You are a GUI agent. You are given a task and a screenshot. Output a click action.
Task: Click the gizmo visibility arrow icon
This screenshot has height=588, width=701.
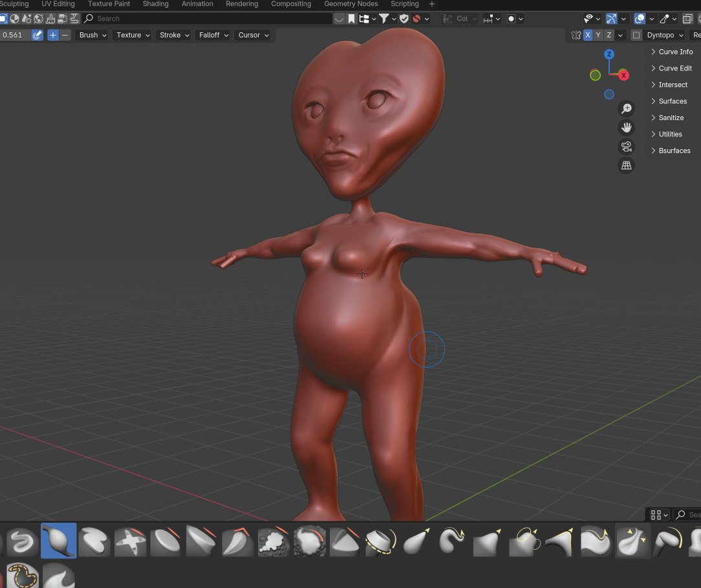point(611,19)
